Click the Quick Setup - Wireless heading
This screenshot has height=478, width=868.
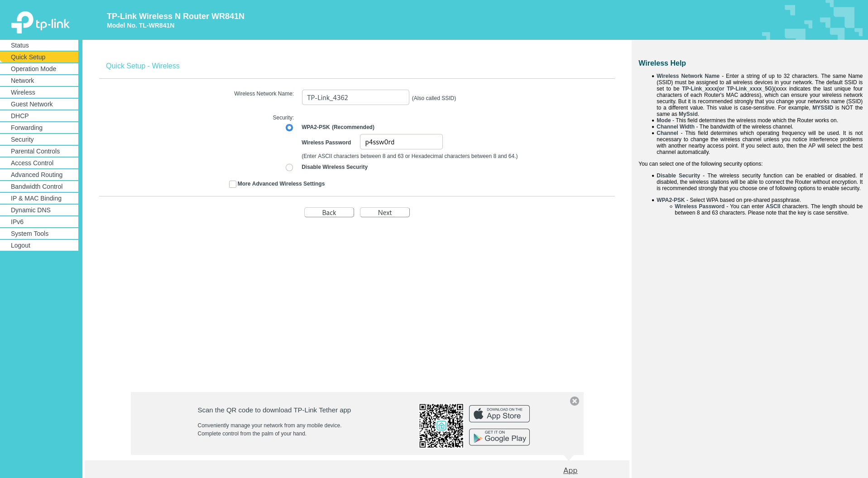point(143,66)
